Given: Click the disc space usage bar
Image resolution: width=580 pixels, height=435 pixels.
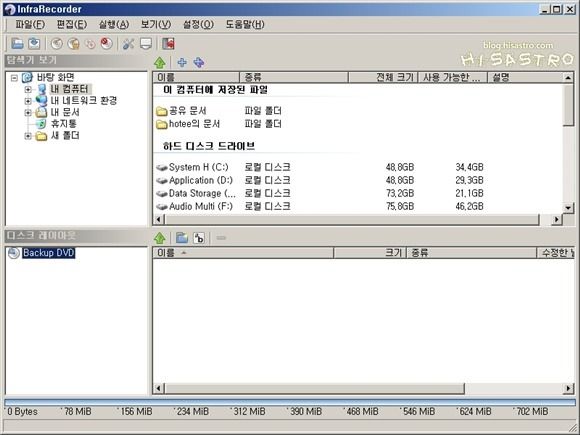Looking at the screenshot, I should (x=290, y=402).
